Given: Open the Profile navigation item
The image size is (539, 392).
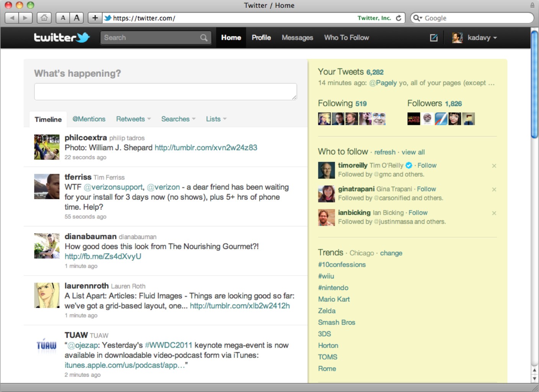Looking at the screenshot, I should tap(261, 37).
